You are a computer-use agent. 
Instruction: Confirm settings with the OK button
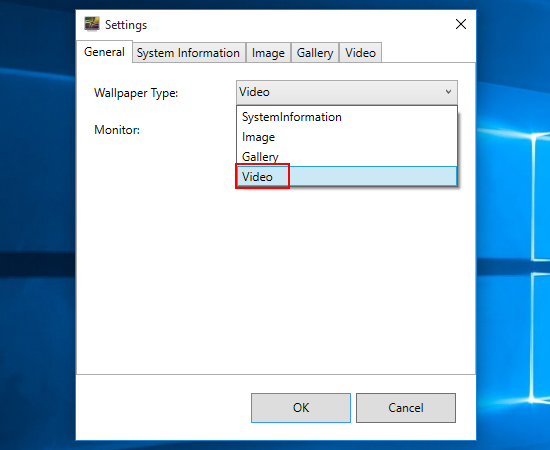(x=301, y=408)
